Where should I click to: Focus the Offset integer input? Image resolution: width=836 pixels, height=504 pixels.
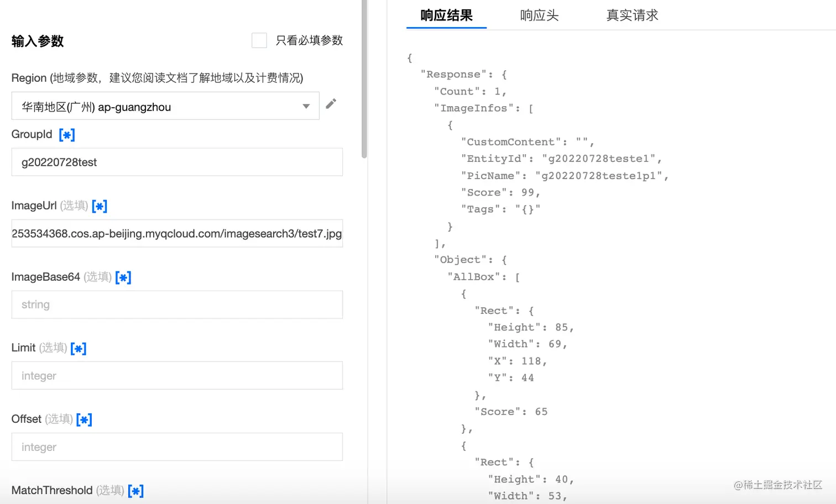click(x=177, y=447)
